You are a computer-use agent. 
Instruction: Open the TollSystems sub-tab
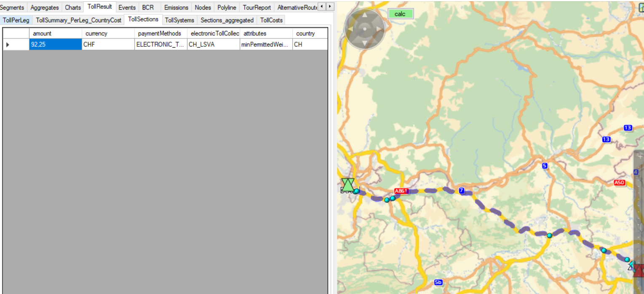pyautogui.click(x=179, y=20)
